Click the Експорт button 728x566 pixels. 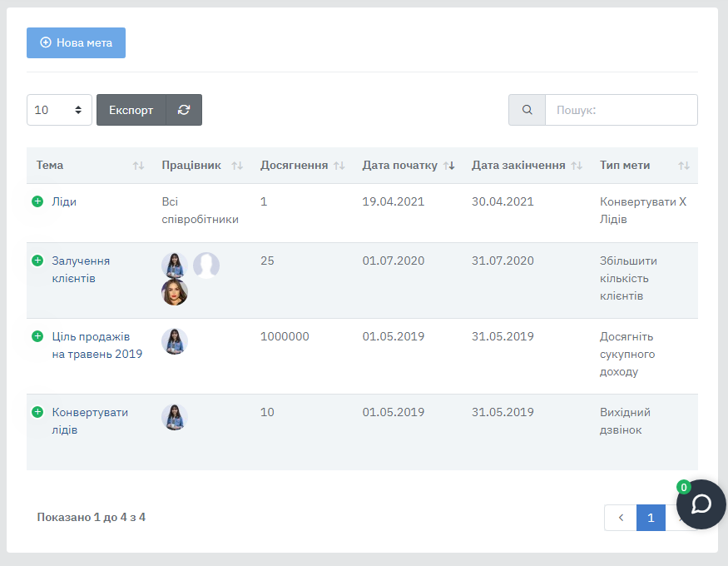[x=131, y=110]
